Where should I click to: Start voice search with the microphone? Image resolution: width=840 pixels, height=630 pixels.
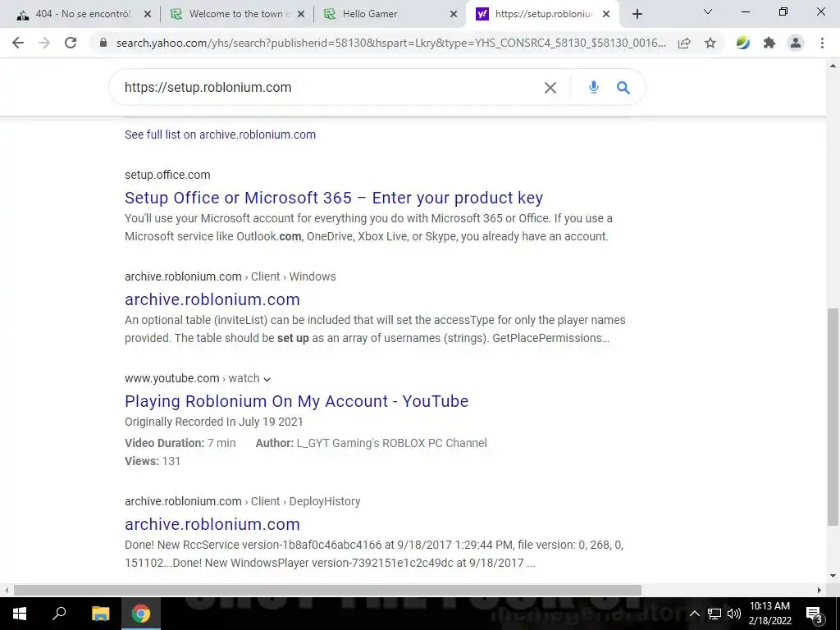pos(594,87)
